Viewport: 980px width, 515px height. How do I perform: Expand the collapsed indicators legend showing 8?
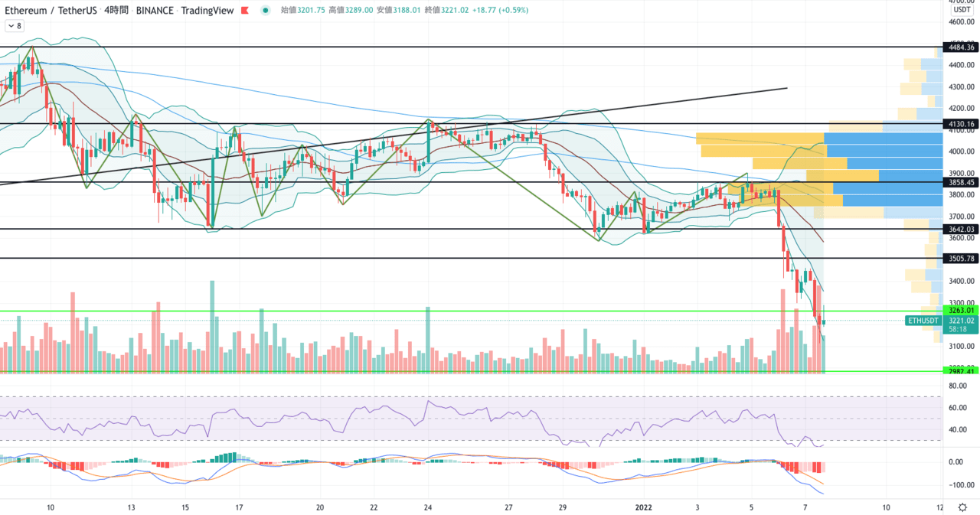click(15, 25)
